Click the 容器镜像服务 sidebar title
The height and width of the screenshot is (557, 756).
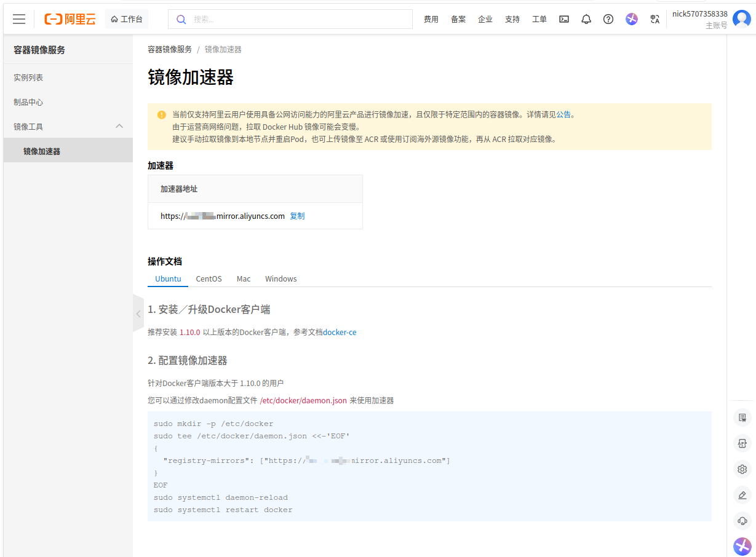pos(39,50)
